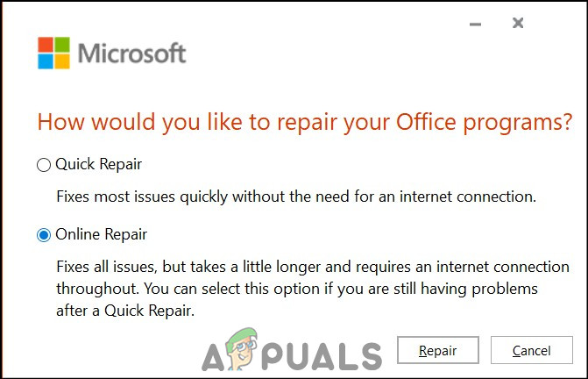Click the Quick Repair option label
Screen dimensions: 588x379
[98, 164]
